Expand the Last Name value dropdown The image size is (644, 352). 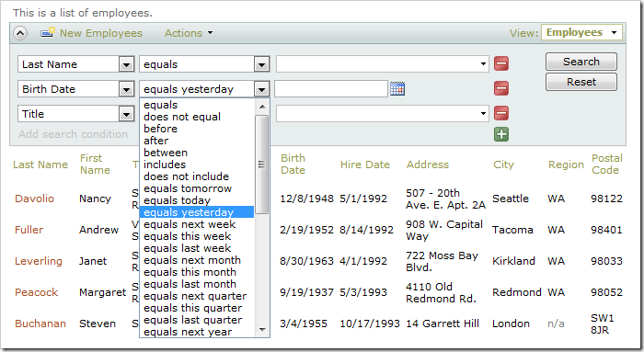click(x=483, y=64)
